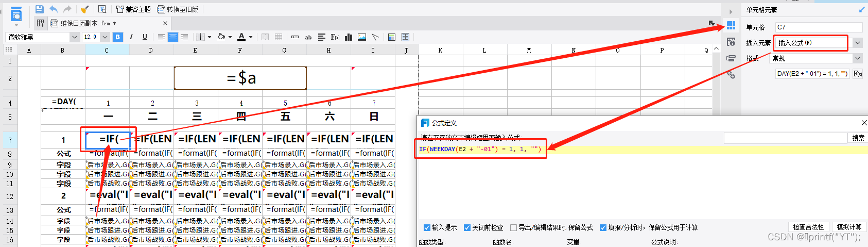Open the cell attributes panel icon with info badge
868x247 pixels.
click(731, 42)
